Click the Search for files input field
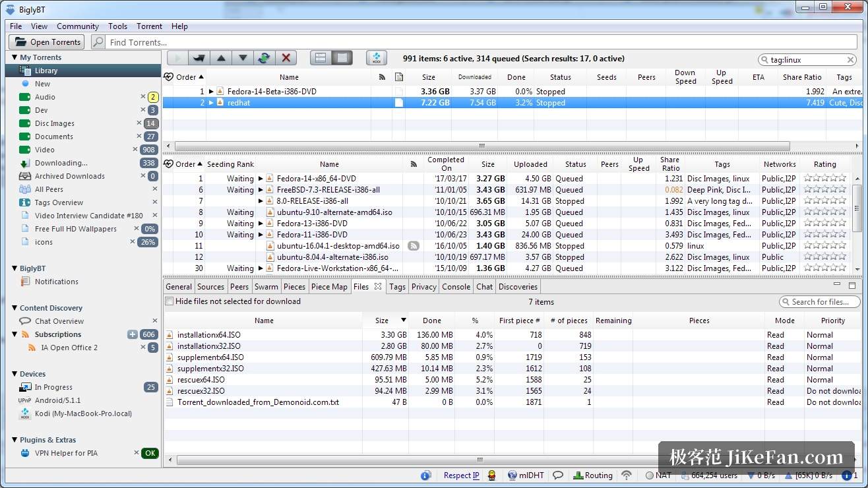This screenshot has width=868, height=488. (819, 302)
